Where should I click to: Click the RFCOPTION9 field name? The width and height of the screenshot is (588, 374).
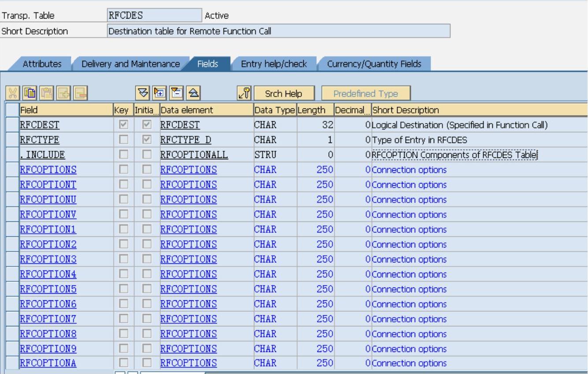click(48, 348)
